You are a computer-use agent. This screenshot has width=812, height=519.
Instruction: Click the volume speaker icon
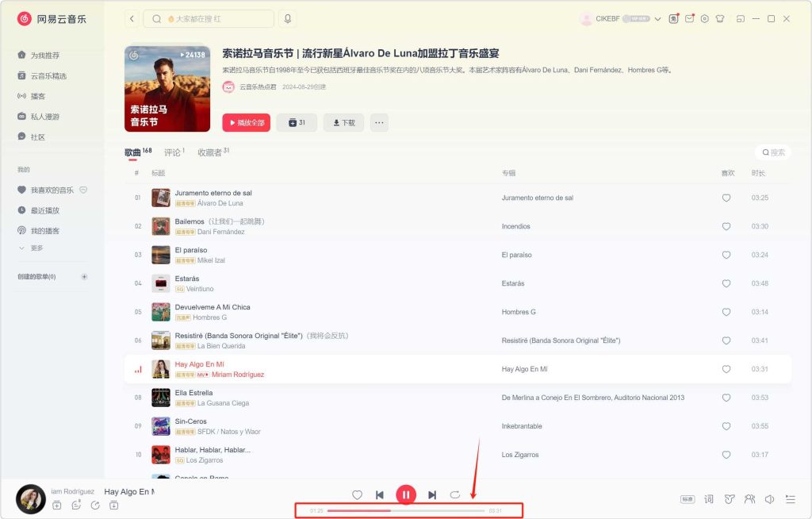769,499
